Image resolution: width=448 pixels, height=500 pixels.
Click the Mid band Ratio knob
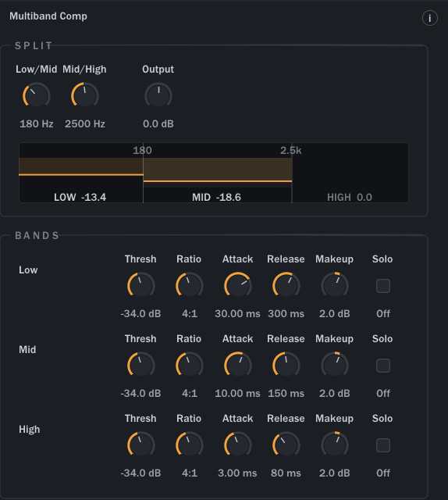pyautogui.click(x=190, y=365)
